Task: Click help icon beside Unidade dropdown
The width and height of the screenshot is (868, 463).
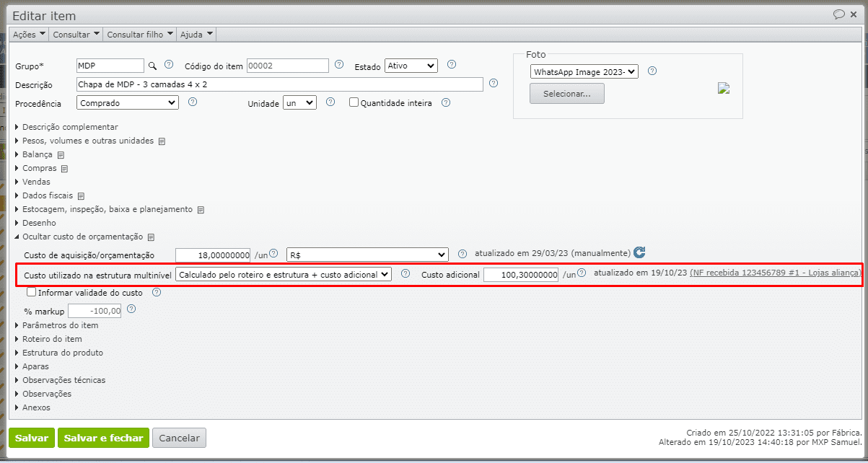Action: [330, 102]
